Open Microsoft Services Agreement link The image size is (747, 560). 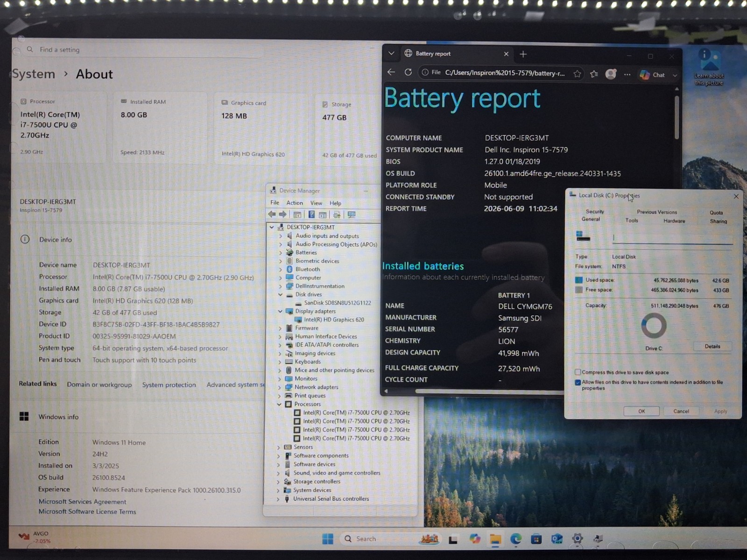tap(82, 502)
